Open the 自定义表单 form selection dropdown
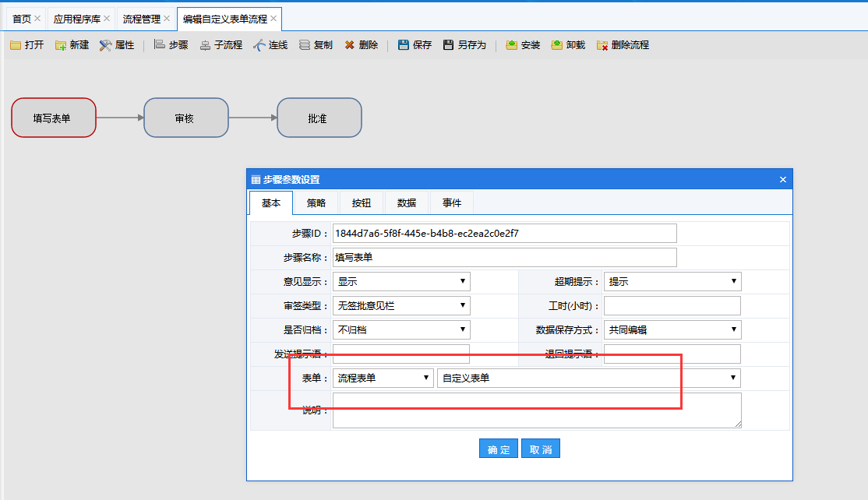The height and width of the screenshot is (500, 868). (589, 379)
